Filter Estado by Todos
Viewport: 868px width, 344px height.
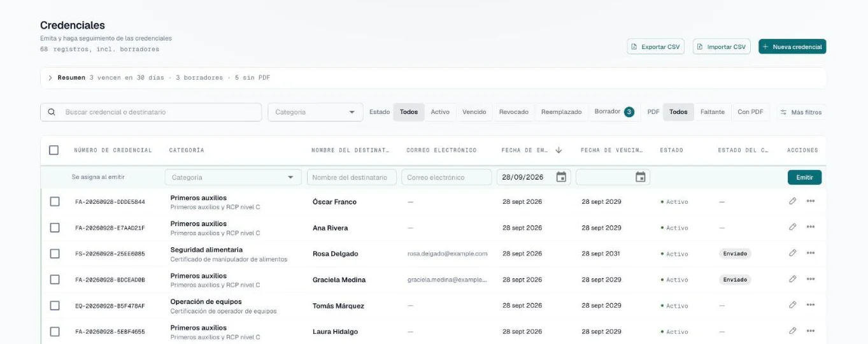pos(409,111)
